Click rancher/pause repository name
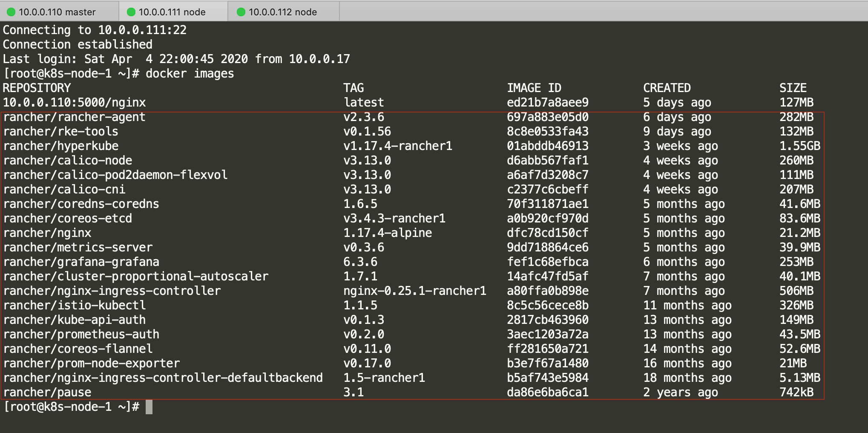The width and height of the screenshot is (868, 433). [x=47, y=393]
